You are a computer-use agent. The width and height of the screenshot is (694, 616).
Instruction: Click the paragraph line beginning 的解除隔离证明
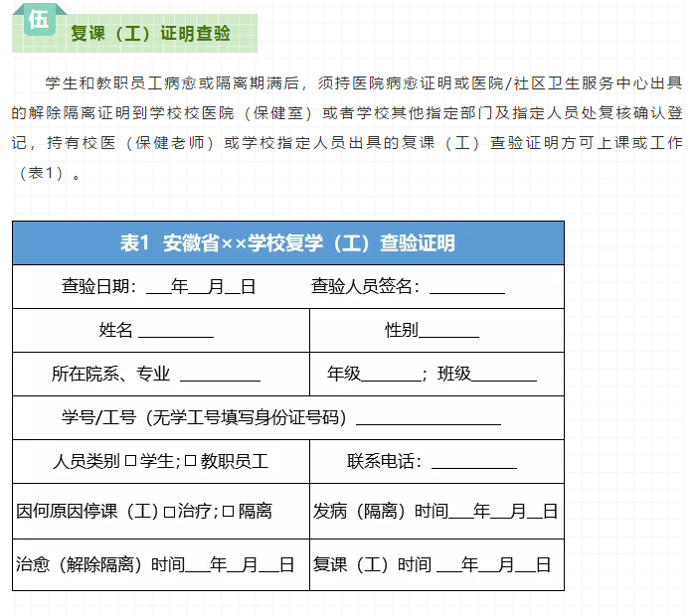point(347,113)
